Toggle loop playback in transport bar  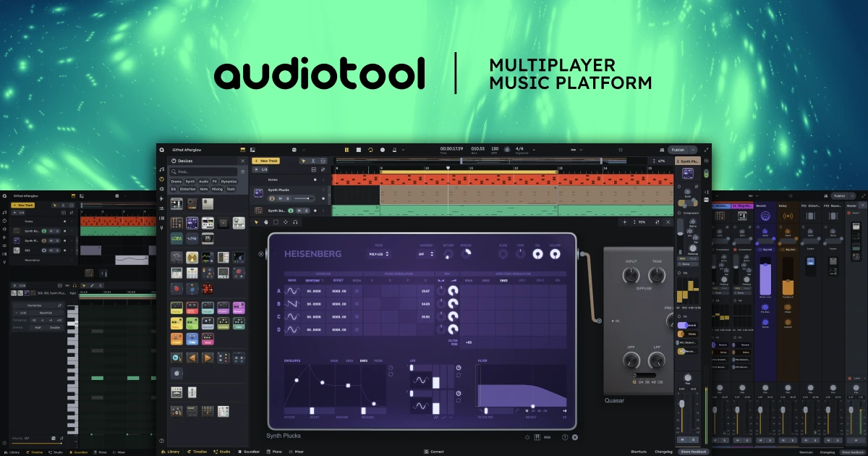(x=370, y=150)
